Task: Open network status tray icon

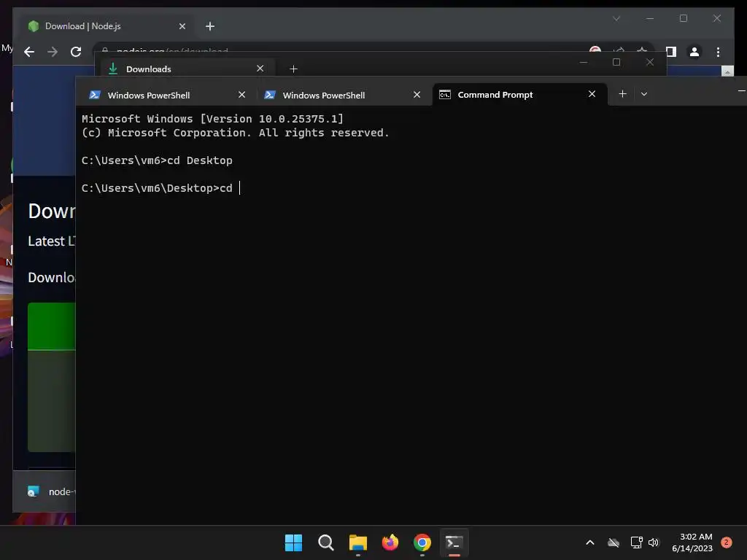Action: click(x=636, y=542)
